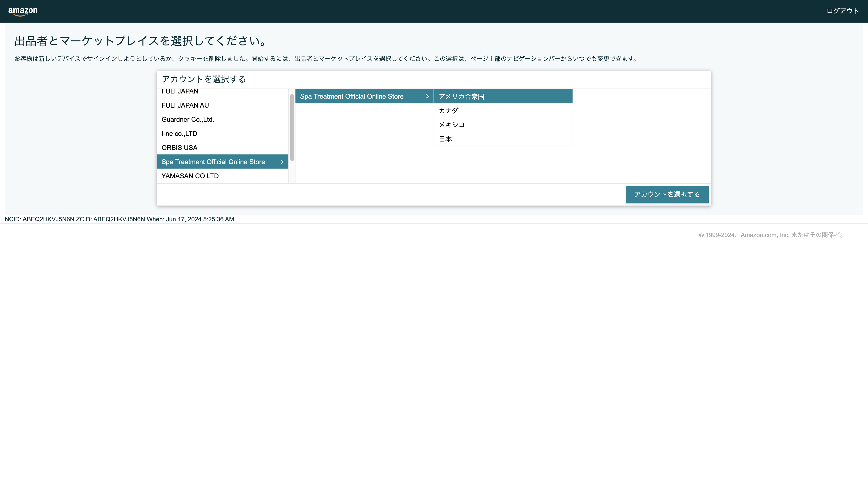This screenshot has width=868, height=485.
Task: Click the アカウントを選択する button
Action: coord(667,194)
